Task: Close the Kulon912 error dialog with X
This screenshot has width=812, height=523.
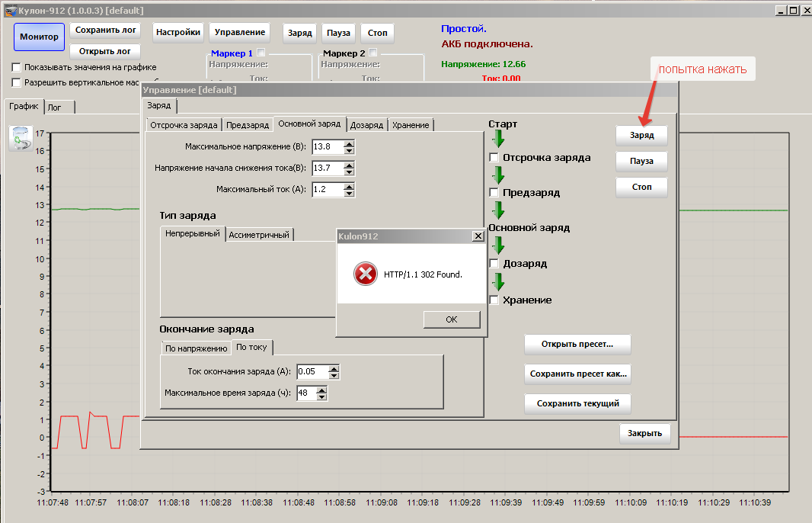Action: click(478, 236)
